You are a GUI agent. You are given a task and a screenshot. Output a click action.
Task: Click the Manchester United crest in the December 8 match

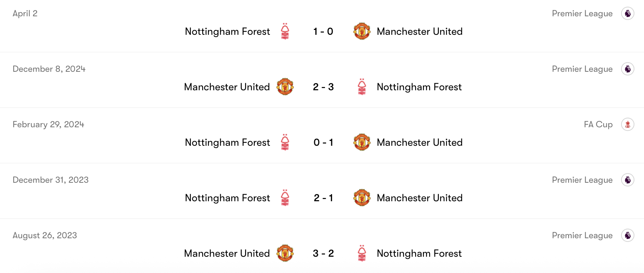tap(285, 87)
